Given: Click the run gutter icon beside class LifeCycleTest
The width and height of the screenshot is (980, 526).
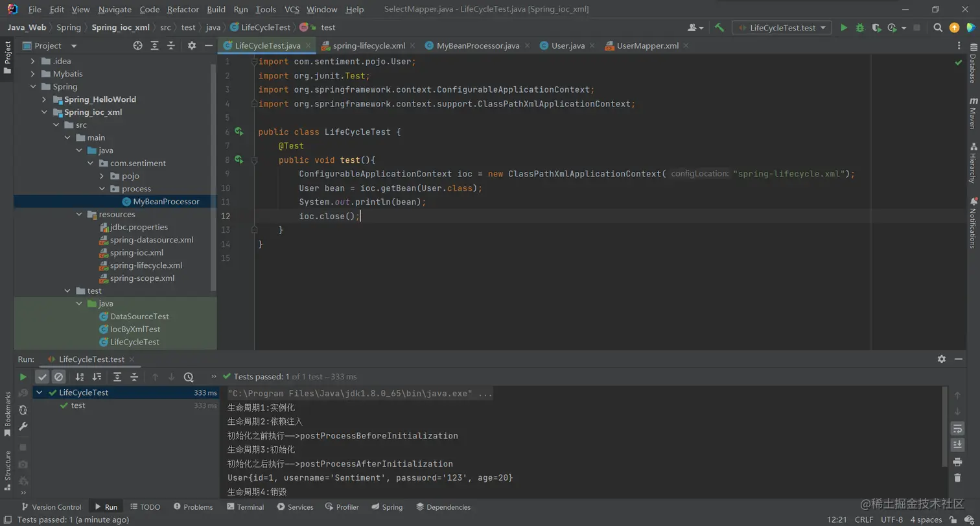Looking at the screenshot, I should pos(239,132).
